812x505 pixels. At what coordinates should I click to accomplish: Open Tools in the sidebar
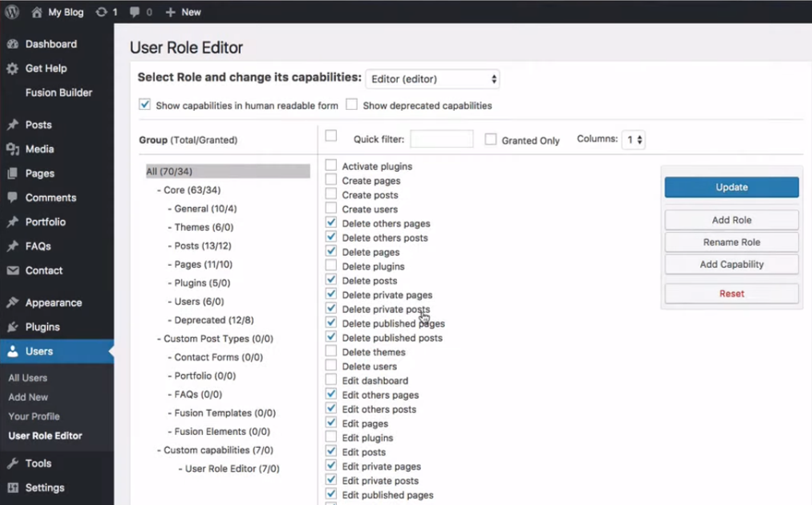[x=38, y=463]
